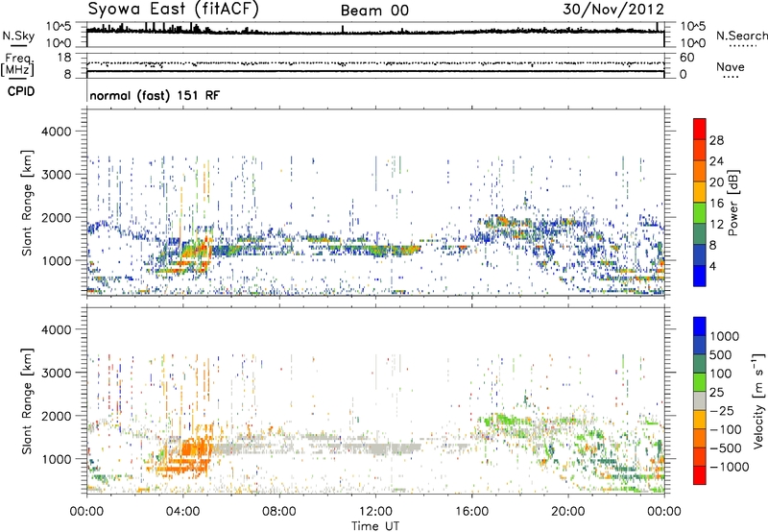Click the '24' label on Power color bar

pos(716,161)
